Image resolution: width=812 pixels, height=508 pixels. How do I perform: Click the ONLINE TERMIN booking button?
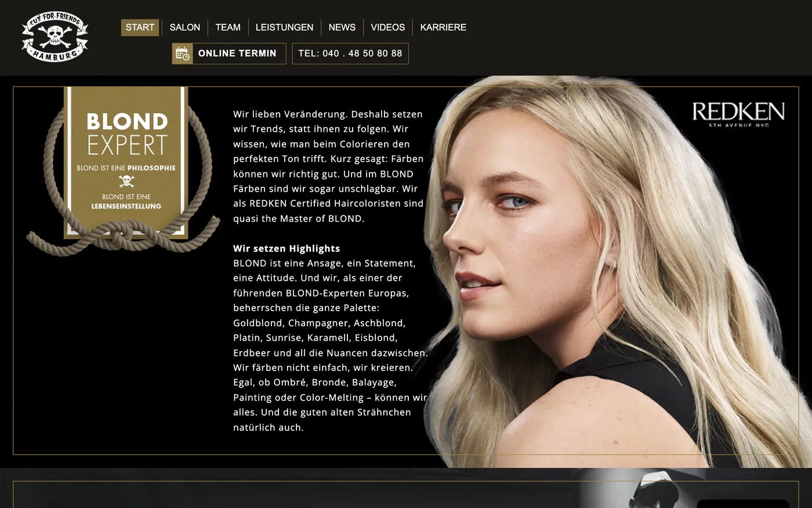[229, 53]
